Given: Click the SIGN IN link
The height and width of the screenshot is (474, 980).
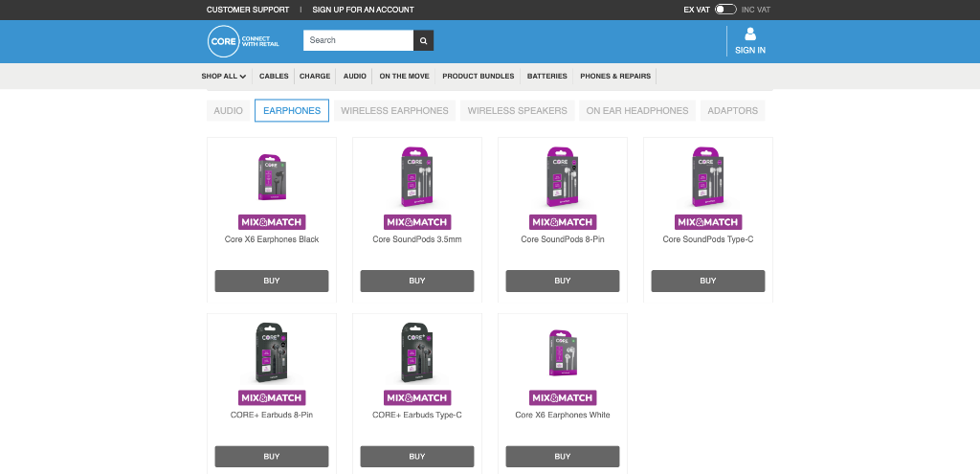Looking at the screenshot, I should [750, 50].
